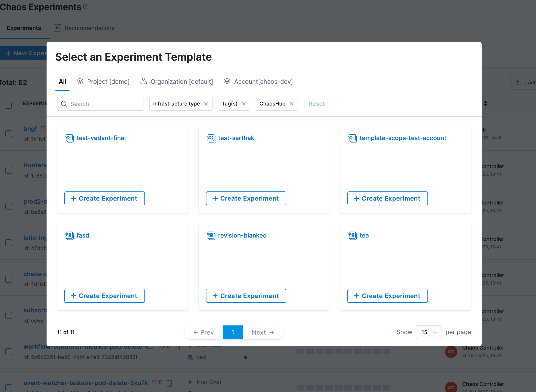Remove the Infrastructure type filter
The image size is (536, 392).
[206, 104]
